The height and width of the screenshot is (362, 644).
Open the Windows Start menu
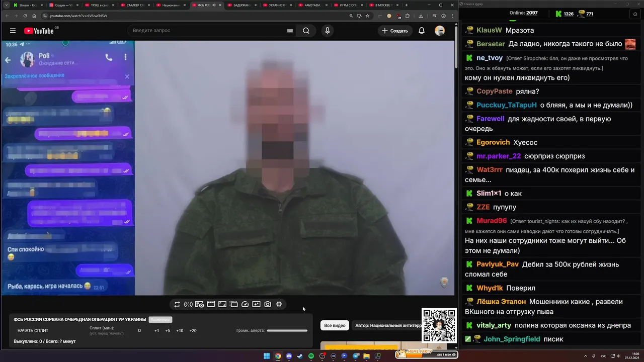(x=267, y=356)
